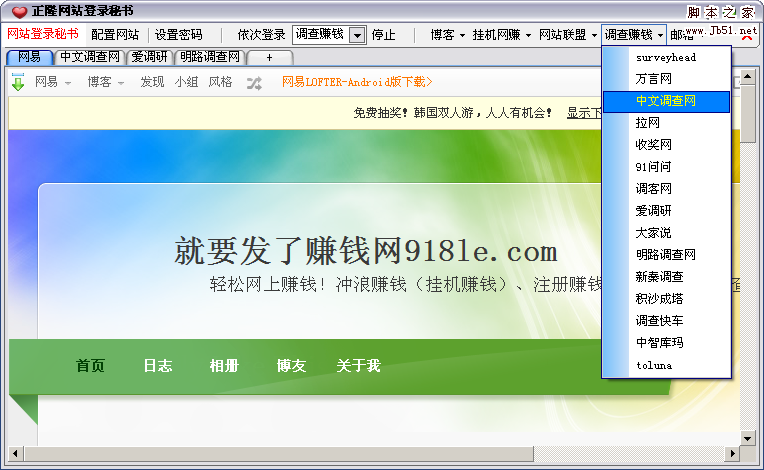764x470 pixels.
Task: Click 依次登录 button
Action: pos(261,35)
